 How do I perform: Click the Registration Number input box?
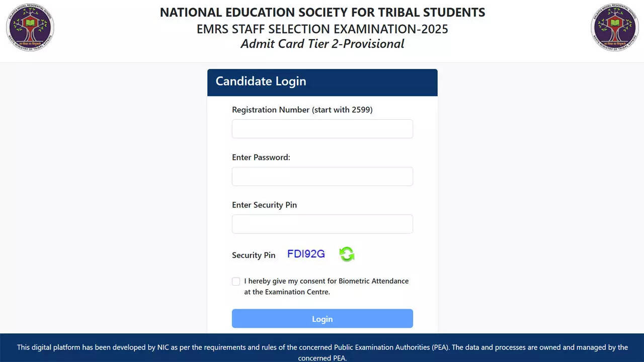(322, 129)
